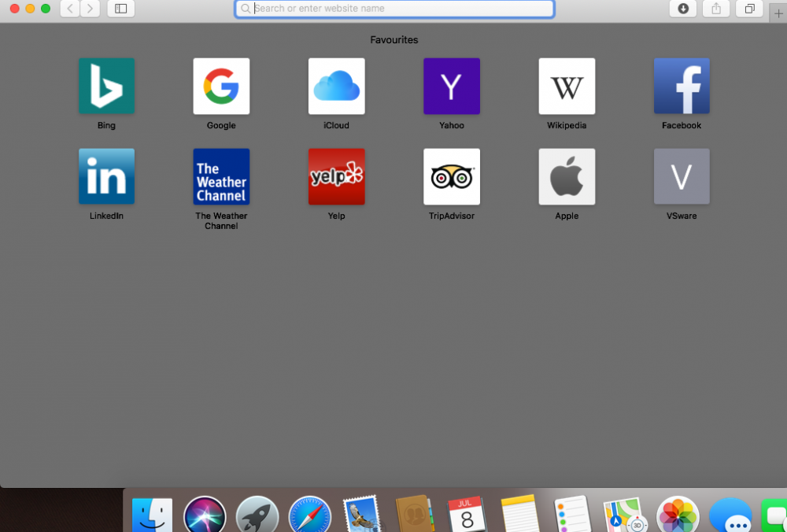The width and height of the screenshot is (787, 532).
Task: Click the green full-screen button
Action: [46, 9]
